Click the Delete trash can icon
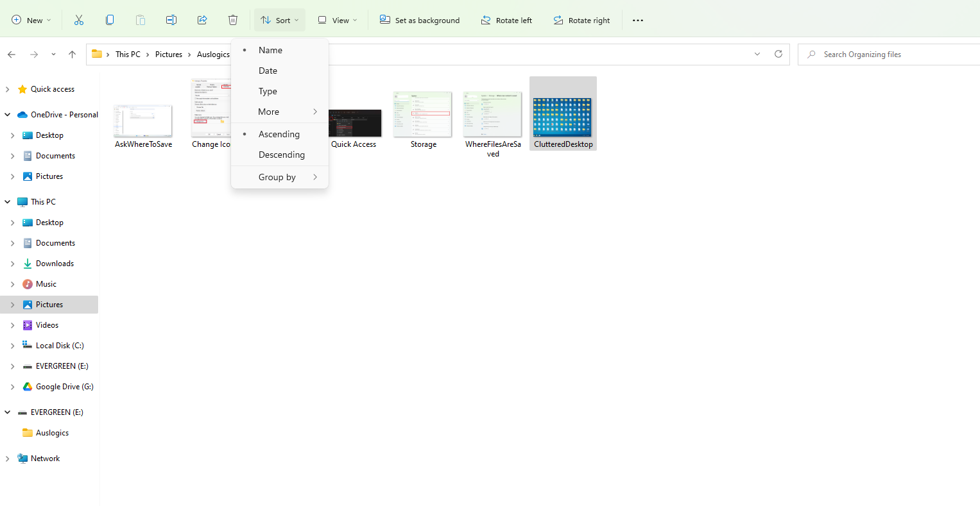Screen dimensions: 980x506 [233, 20]
